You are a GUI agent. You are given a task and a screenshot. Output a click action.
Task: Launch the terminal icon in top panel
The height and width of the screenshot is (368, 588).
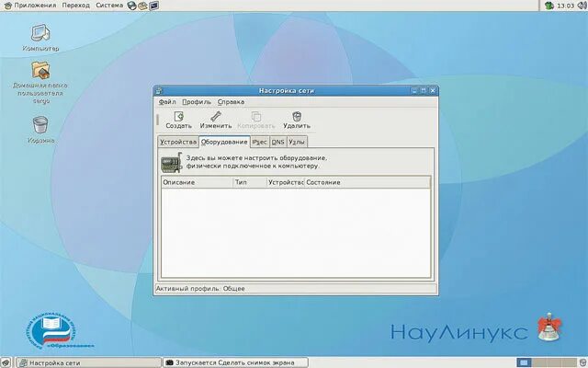(x=153, y=6)
